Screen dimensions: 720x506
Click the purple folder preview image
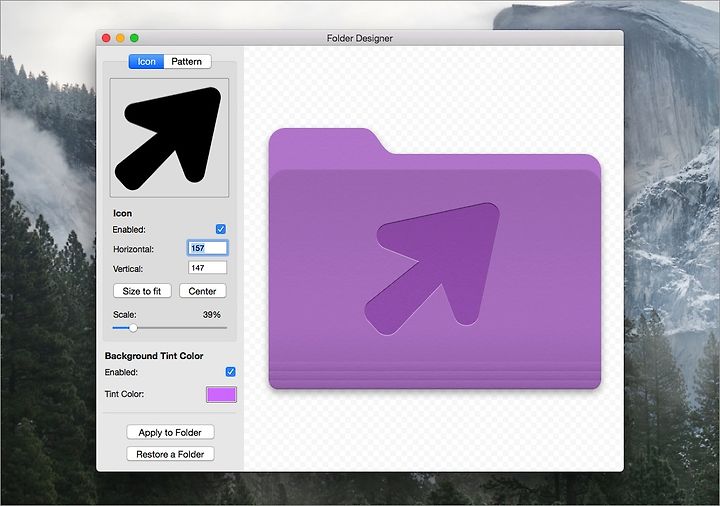[434, 259]
